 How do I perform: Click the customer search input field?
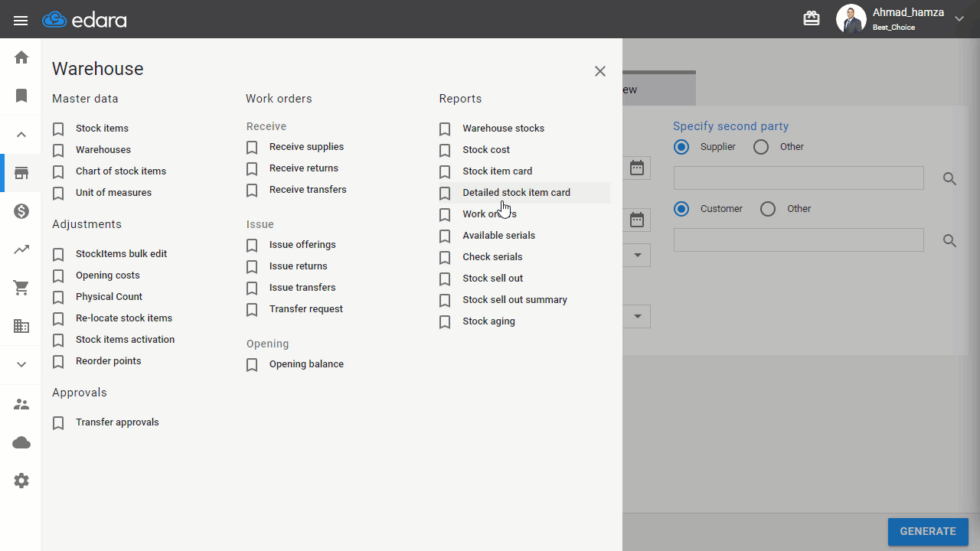point(799,240)
